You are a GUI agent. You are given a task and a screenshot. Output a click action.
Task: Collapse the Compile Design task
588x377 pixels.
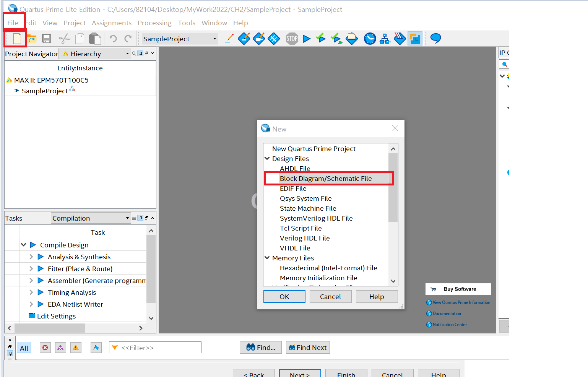24,245
